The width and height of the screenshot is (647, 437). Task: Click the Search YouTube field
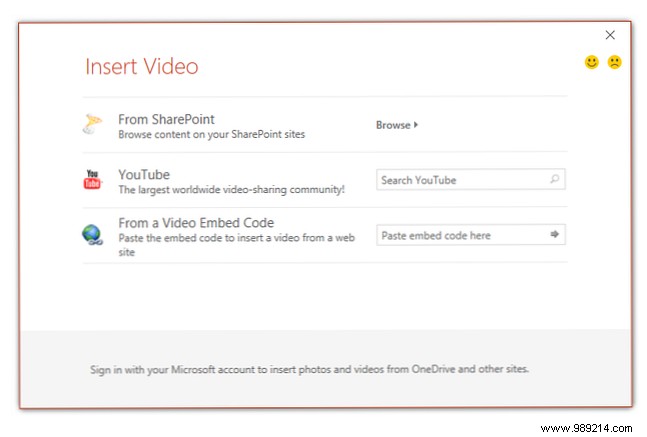pos(470,180)
